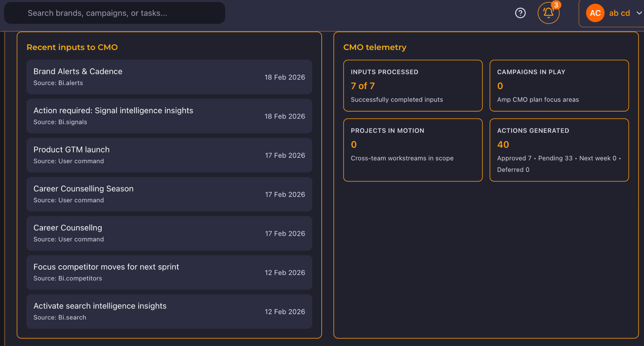Open the Brand Alerts & Cadence input

point(169,77)
